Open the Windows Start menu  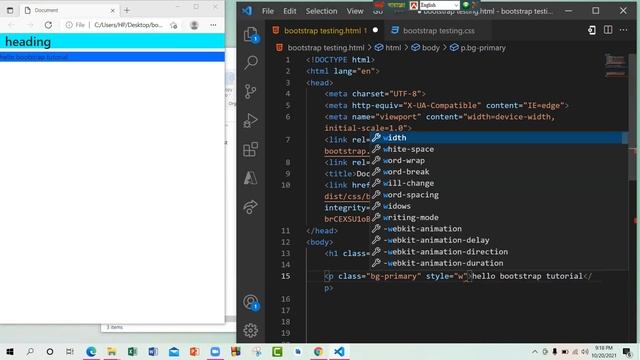10,351
